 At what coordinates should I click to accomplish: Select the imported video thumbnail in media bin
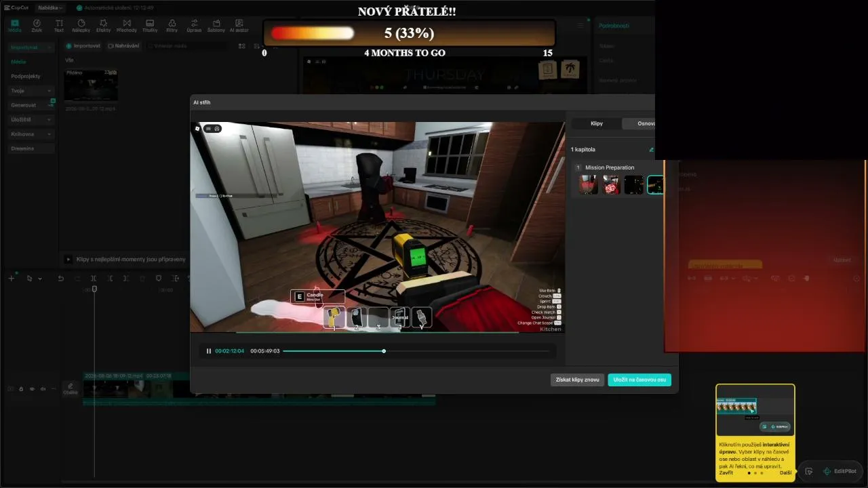91,85
